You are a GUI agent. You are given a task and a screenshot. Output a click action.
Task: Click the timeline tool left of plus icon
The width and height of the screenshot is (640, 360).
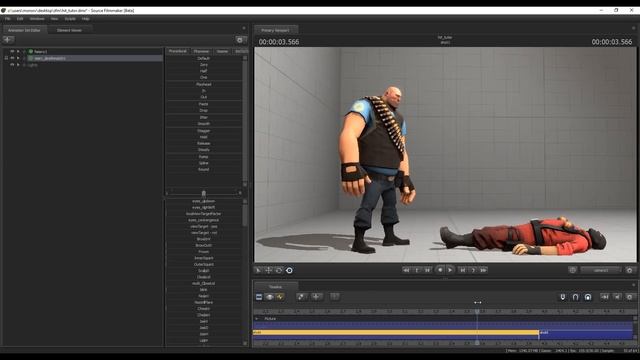tap(301, 297)
